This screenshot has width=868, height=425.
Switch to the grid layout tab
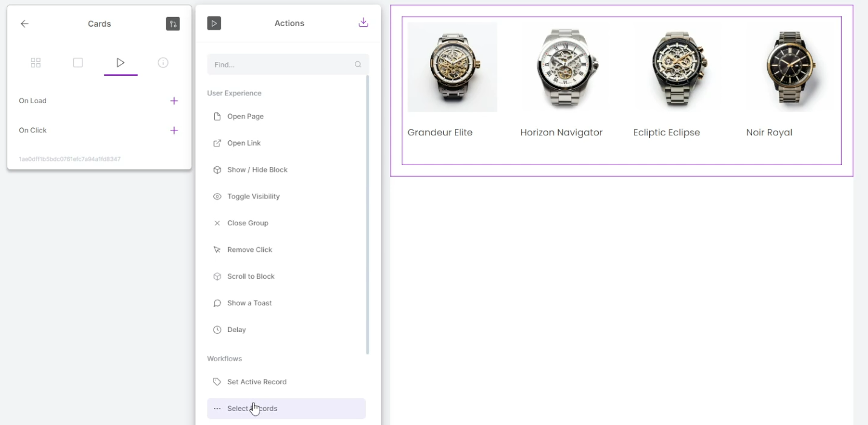tap(36, 63)
